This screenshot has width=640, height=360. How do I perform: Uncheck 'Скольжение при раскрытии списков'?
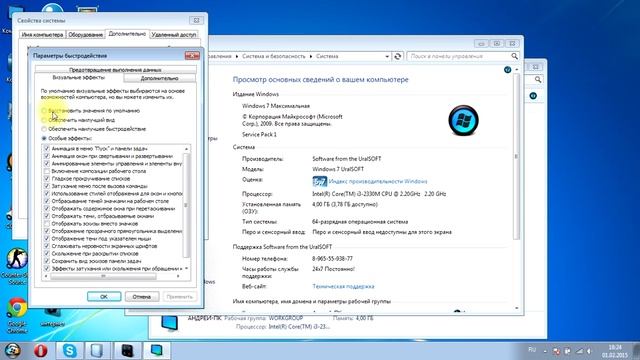(x=47, y=253)
